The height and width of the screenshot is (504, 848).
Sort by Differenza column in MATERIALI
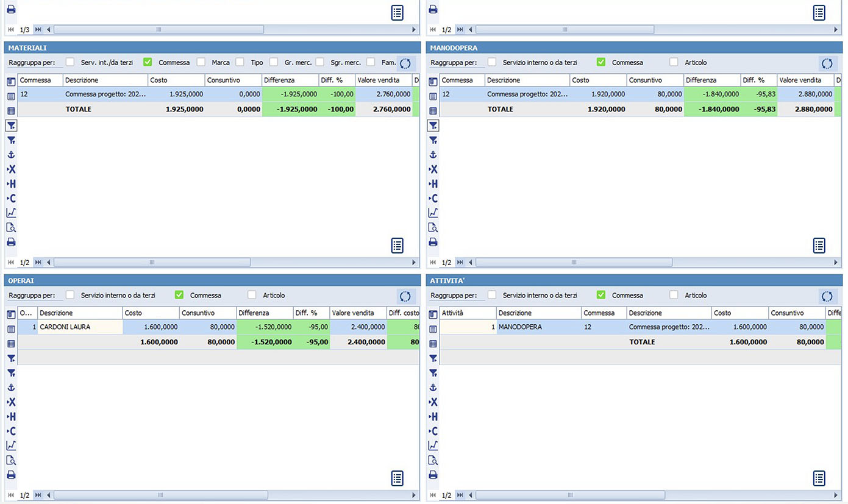tap(290, 80)
